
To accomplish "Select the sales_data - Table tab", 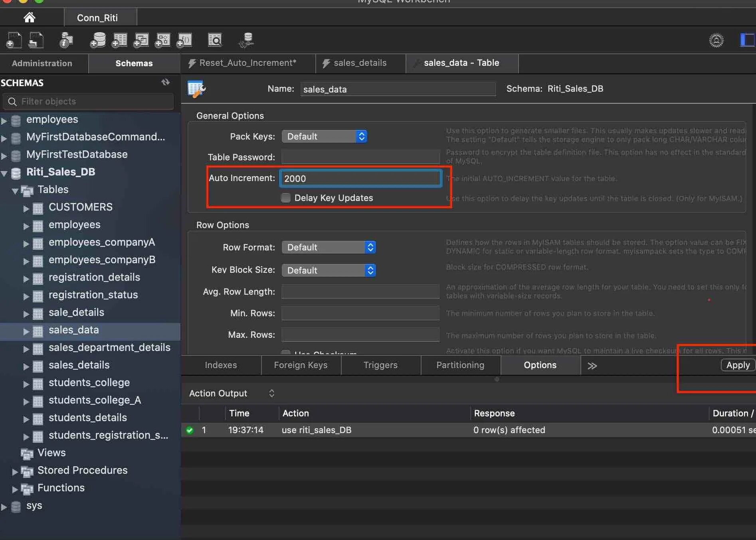I will coord(462,63).
